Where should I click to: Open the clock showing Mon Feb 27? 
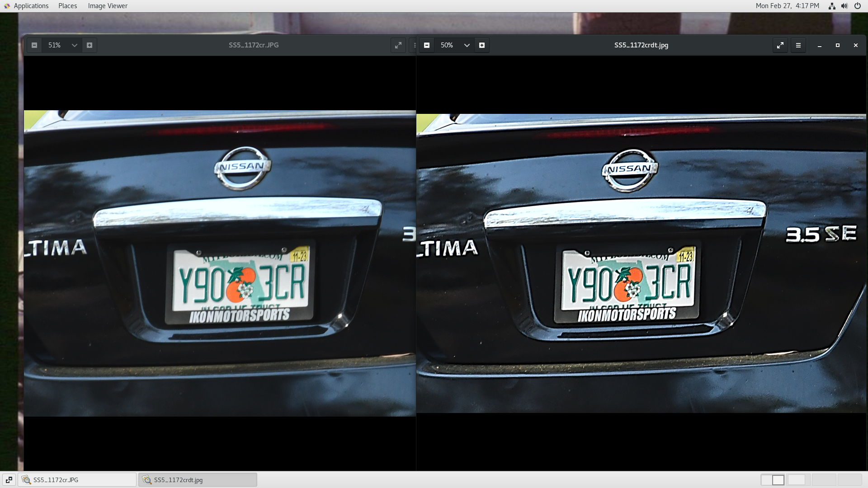pos(788,6)
